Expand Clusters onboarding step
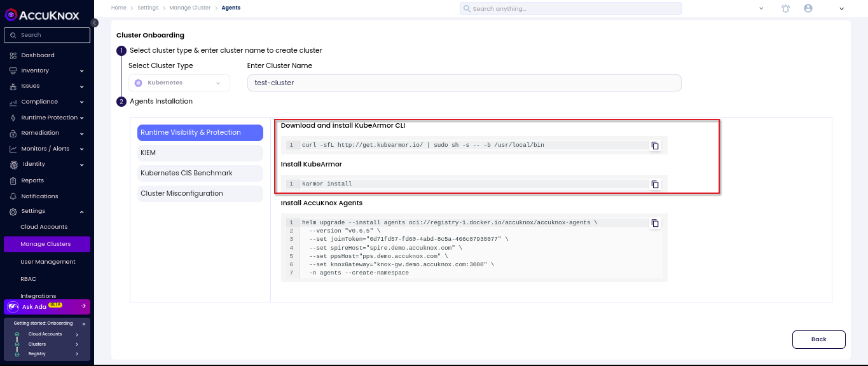 tap(77, 344)
